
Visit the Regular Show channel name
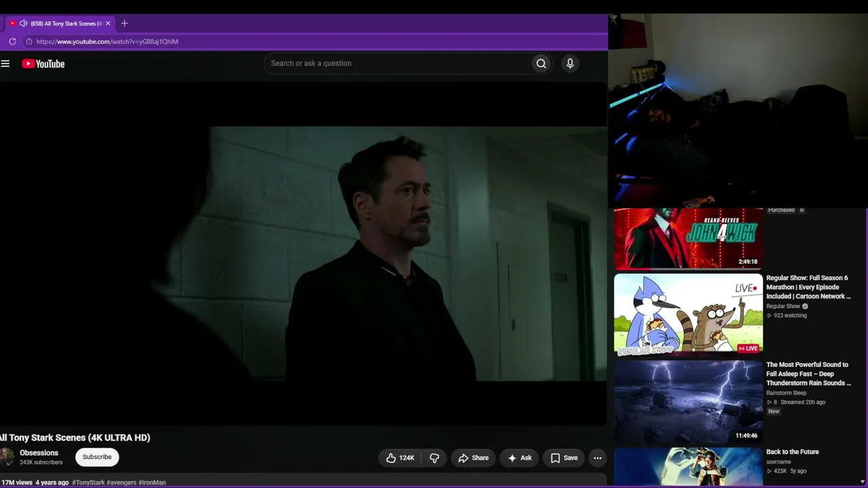point(783,306)
